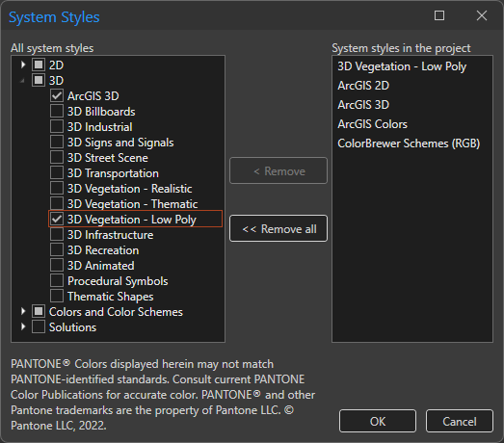Screen dimensions: 504x443
Task: Uncheck 3D Vegetation - Low Poly
Action: (x=57, y=219)
